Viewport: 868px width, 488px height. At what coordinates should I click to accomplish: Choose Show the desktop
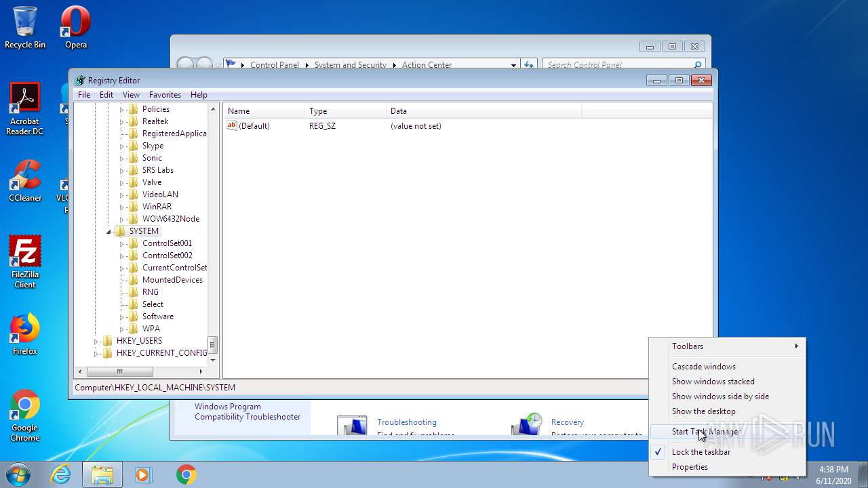click(x=728, y=411)
